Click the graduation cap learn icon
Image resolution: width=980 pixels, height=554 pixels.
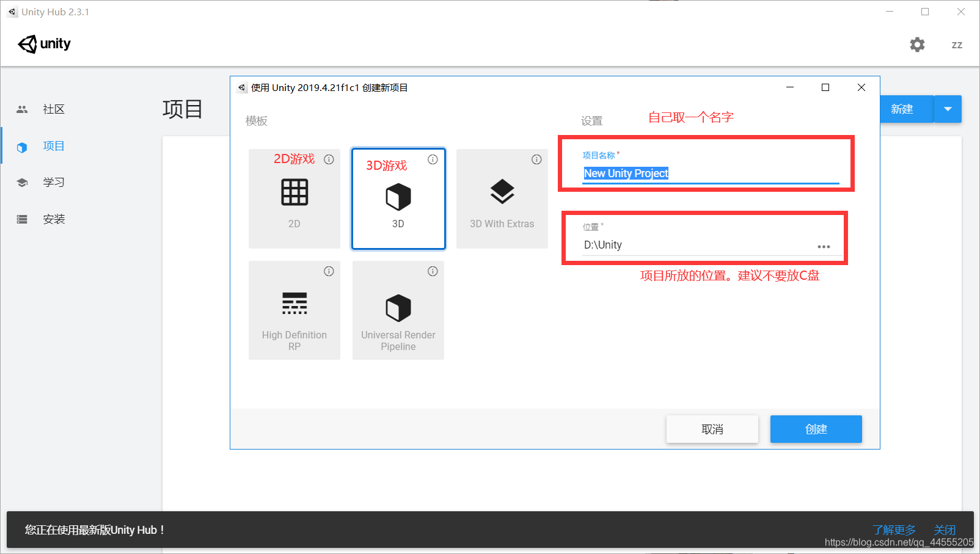point(22,183)
